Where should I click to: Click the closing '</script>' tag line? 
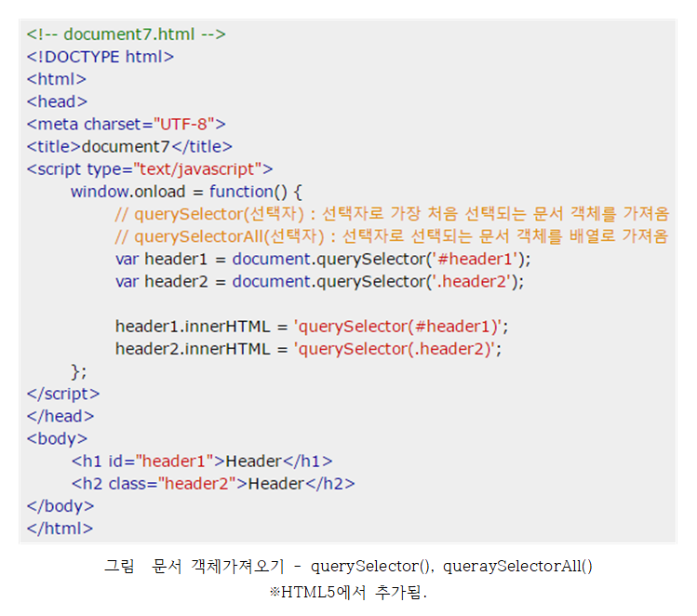coord(63,394)
